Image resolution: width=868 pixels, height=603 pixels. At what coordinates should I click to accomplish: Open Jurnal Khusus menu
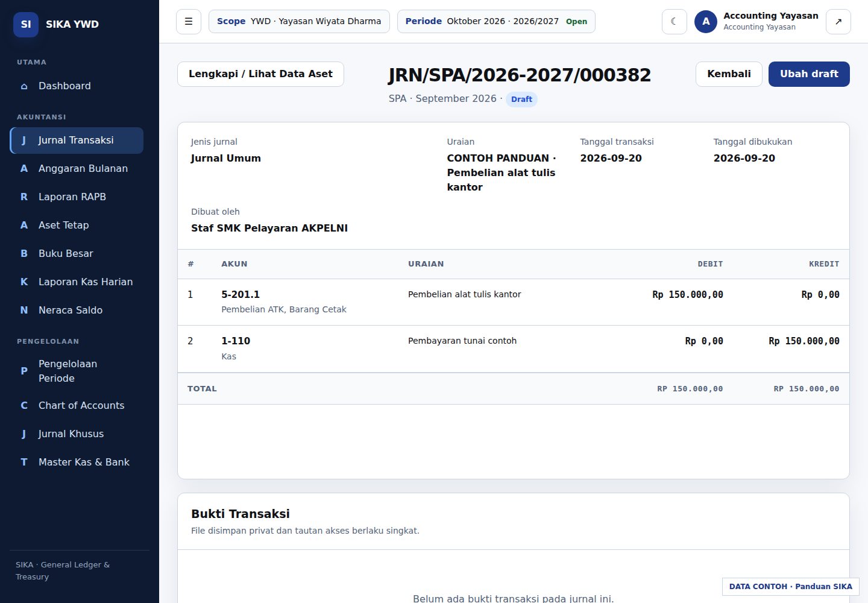tap(77, 434)
